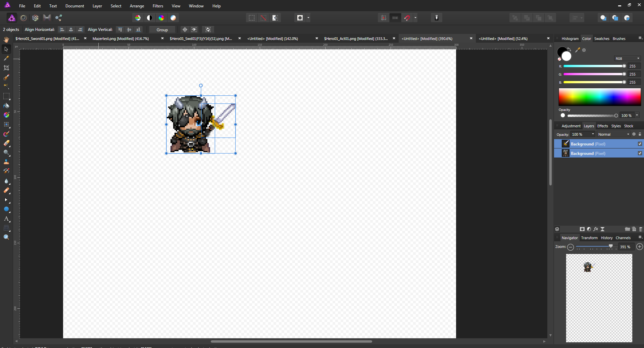Screen dimensions: 644x348
Task: Open the Quick Mask options dropdown
Action: point(308,18)
